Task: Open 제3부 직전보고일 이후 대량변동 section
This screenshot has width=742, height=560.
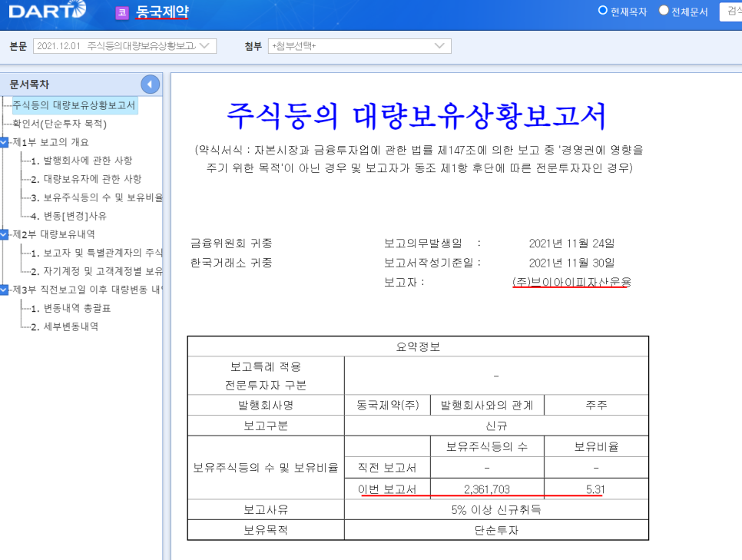Action: click(x=87, y=290)
